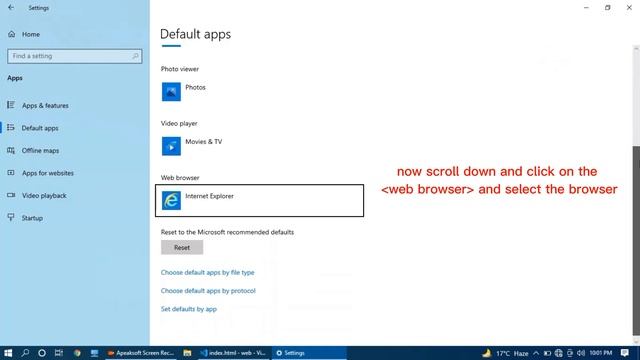Open the volume speaker tray icon
Screen dimensions: 640x360
(581, 353)
